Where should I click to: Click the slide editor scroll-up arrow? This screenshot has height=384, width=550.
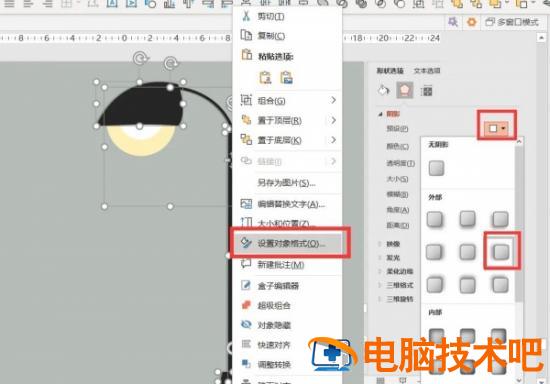pos(541,37)
